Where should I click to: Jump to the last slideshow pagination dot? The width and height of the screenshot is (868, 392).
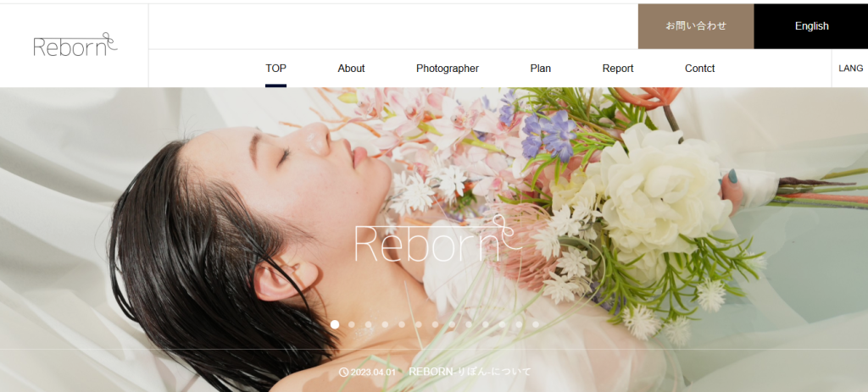[x=536, y=324]
